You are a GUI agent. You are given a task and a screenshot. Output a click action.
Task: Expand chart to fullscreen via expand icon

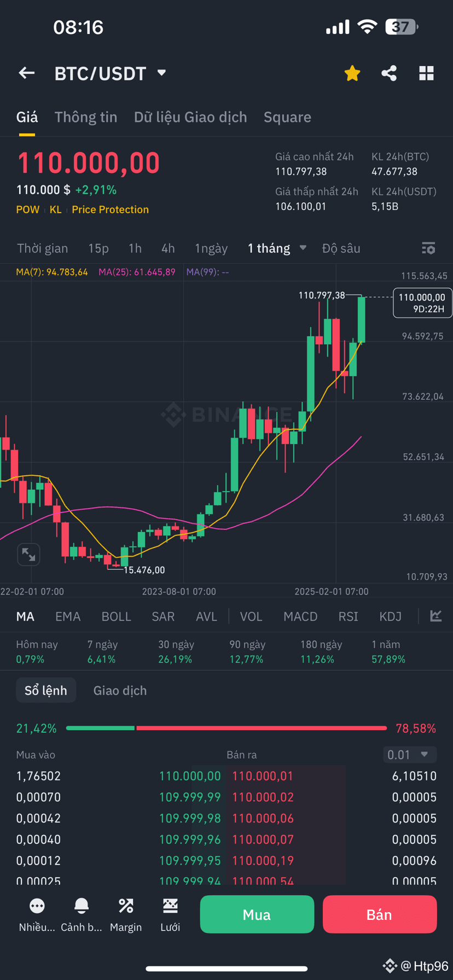click(x=28, y=554)
